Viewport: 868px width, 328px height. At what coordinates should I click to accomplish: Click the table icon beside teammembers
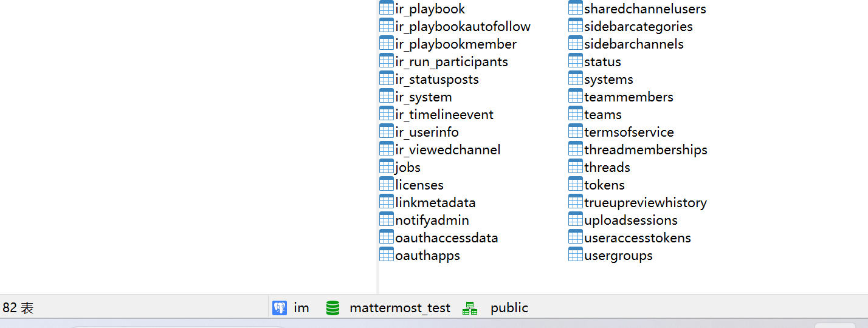[x=575, y=96]
